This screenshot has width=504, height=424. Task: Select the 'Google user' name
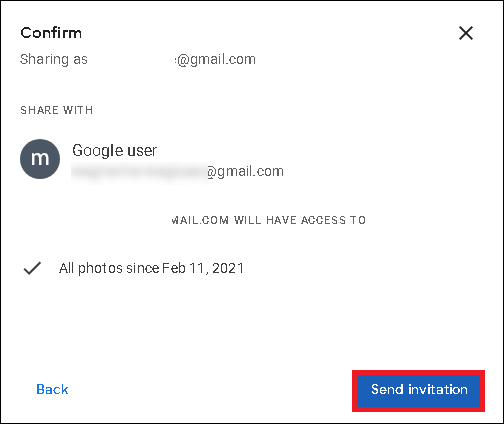point(114,151)
